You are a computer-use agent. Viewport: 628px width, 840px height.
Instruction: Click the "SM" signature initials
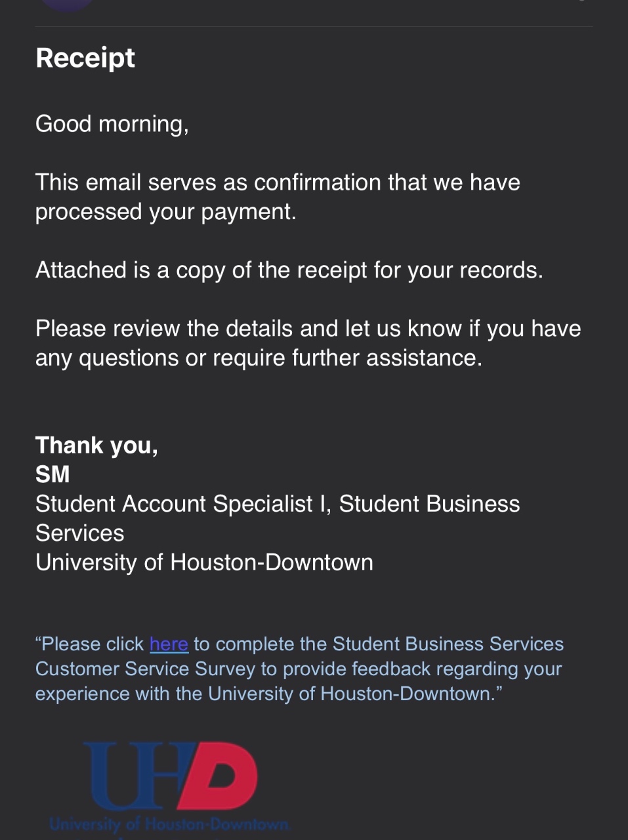(52, 474)
